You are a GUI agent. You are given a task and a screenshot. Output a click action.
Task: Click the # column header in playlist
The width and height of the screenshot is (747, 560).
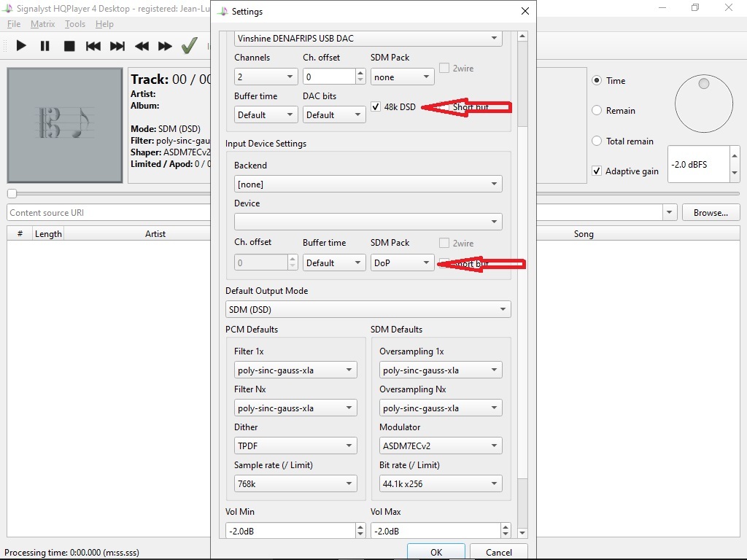point(20,234)
